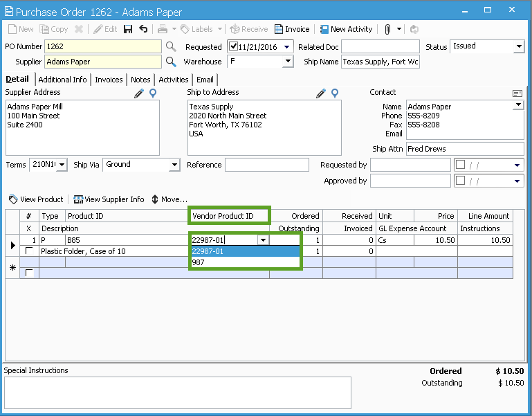Click the Requested by name field
532x416 pixels.
click(x=410, y=165)
